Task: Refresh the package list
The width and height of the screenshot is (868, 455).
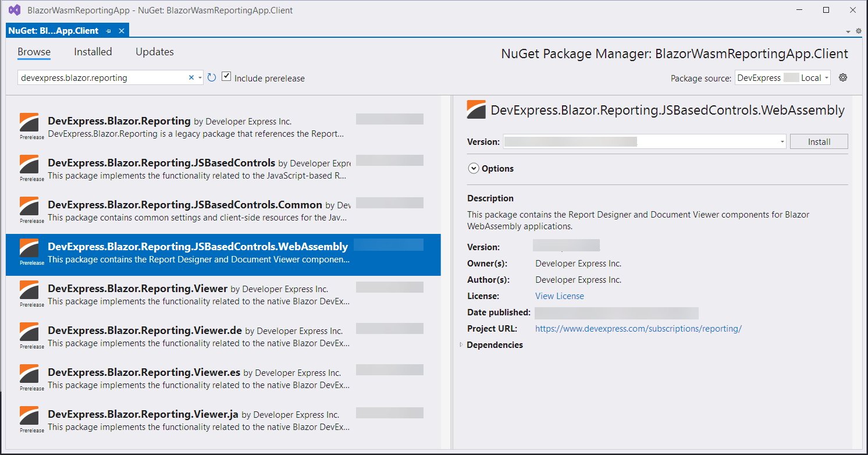Action: click(212, 77)
